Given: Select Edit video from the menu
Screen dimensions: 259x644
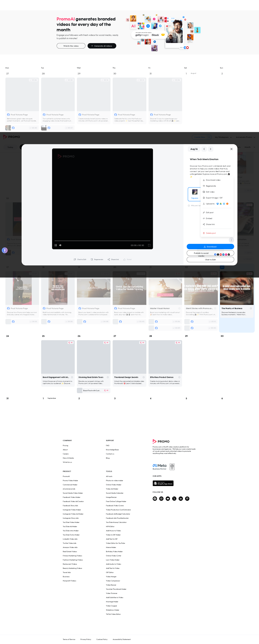Looking at the screenshot, I should click(x=217, y=192).
